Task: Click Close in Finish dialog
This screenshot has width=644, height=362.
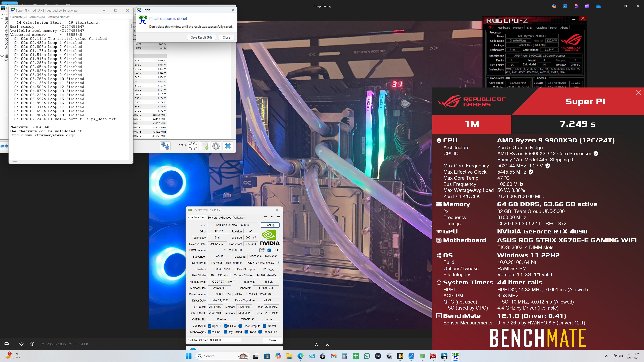Action: (226, 37)
